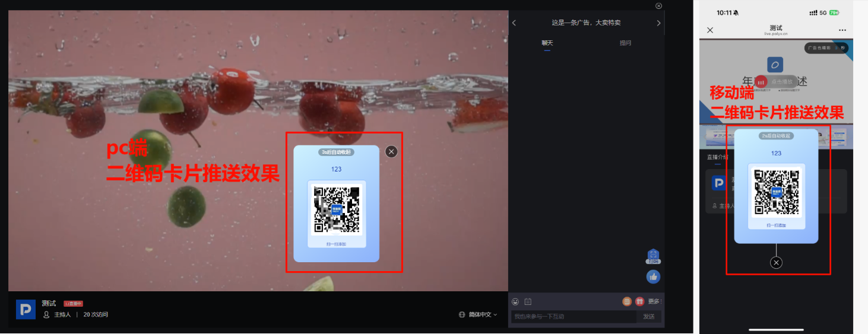Switch to the 提问 question tab

pyautogui.click(x=625, y=43)
